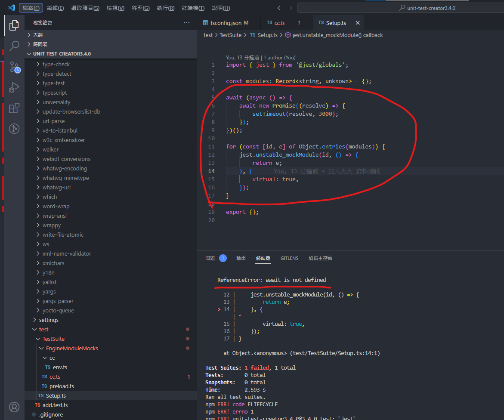This screenshot has width=504, height=420.
Task: Open Source Control view icon
Action: click(15, 67)
